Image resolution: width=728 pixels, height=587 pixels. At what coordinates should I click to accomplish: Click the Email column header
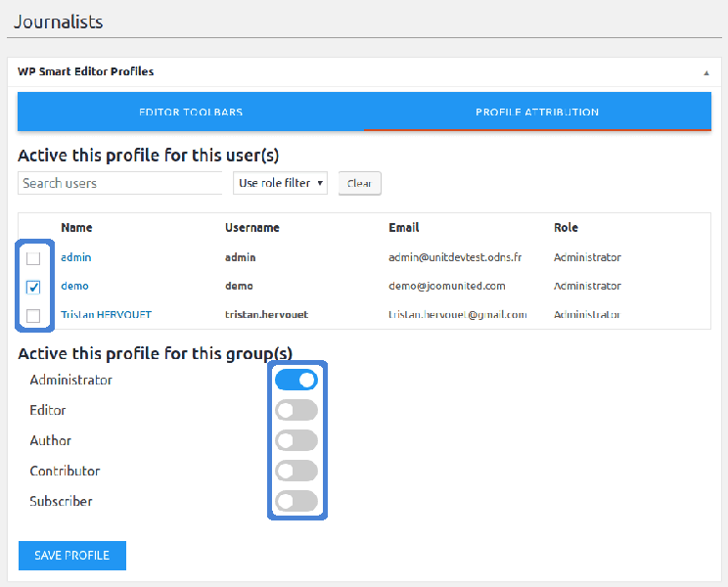(403, 227)
